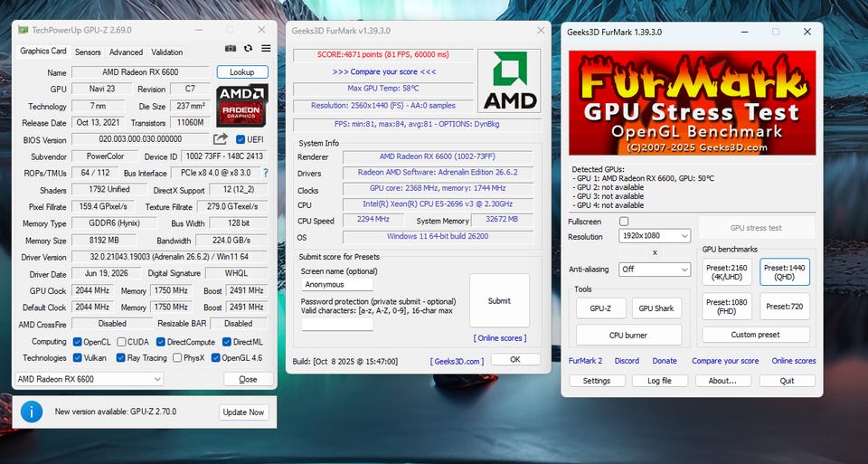Viewport: 868px width, 464px height.
Task: Launch the GPU-Z tool from FurMark
Action: coord(600,308)
